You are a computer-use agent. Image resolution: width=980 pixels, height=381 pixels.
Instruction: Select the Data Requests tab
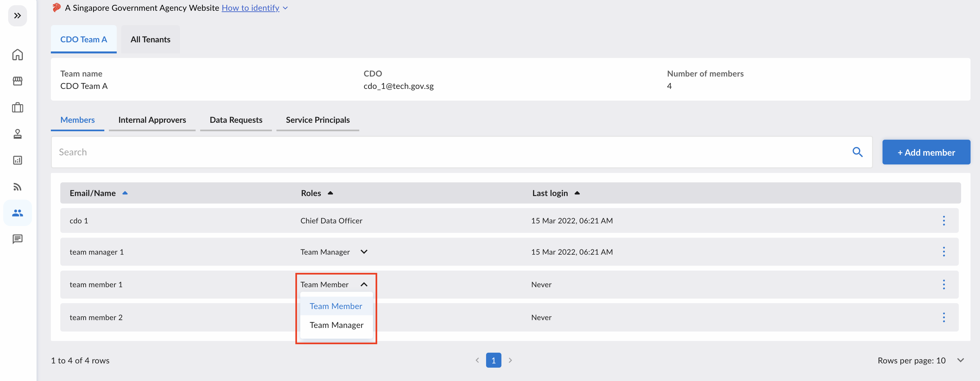tap(236, 120)
